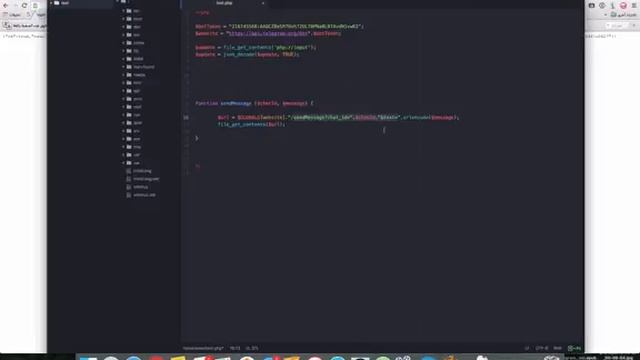Place cursor on the $botToken assignment line
The image size is (640, 360).
click(x=279, y=27)
